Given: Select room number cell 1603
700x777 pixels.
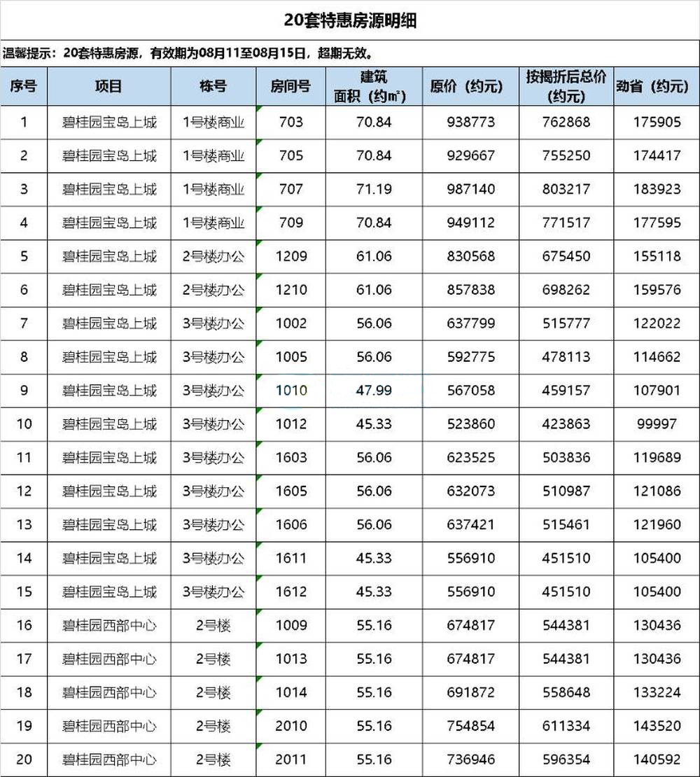Looking at the screenshot, I should [290, 457].
